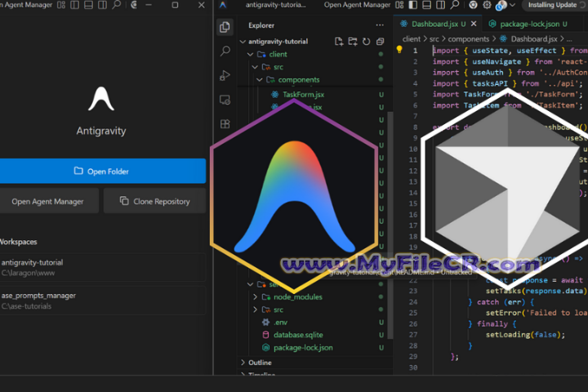588x392 pixels.
Task: Click circular icon left of settings gear
Action: coord(473,5)
